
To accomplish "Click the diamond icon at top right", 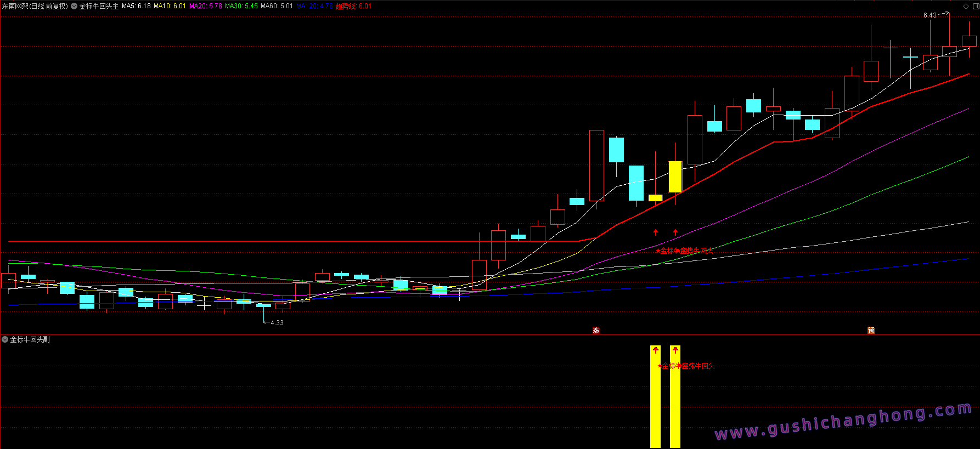I will 966,6.
